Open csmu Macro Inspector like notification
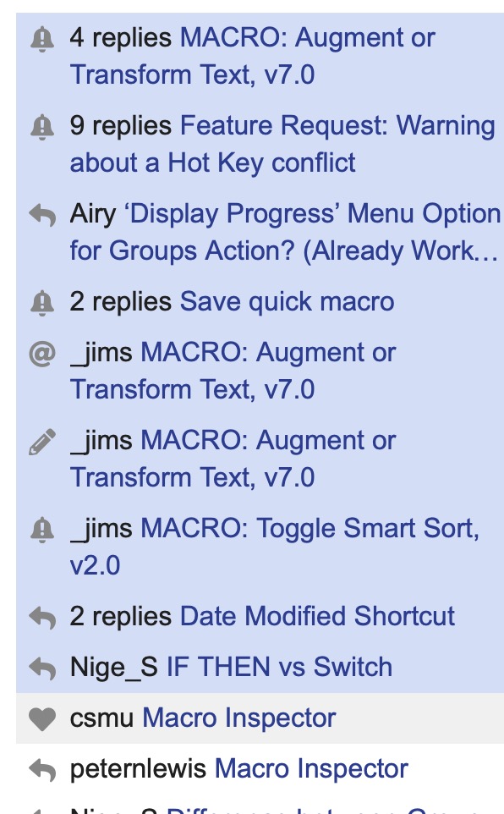504x814 pixels. coord(260,718)
